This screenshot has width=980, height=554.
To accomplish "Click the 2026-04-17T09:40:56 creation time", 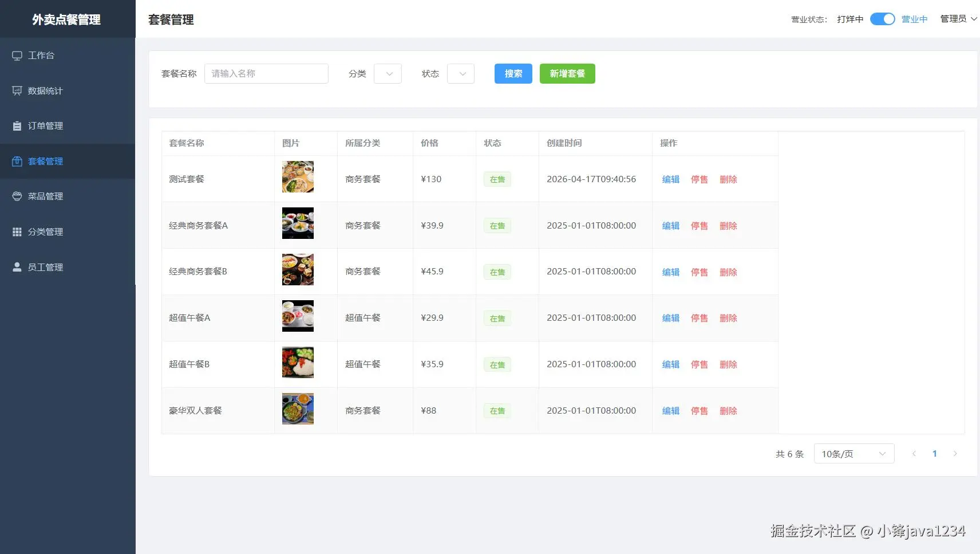I will click(x=591, y=179).
